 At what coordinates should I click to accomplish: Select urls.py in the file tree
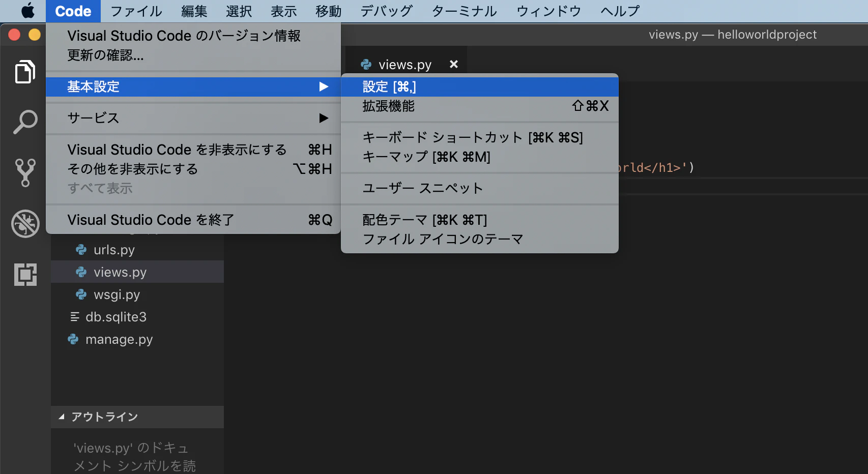(113, 249)
